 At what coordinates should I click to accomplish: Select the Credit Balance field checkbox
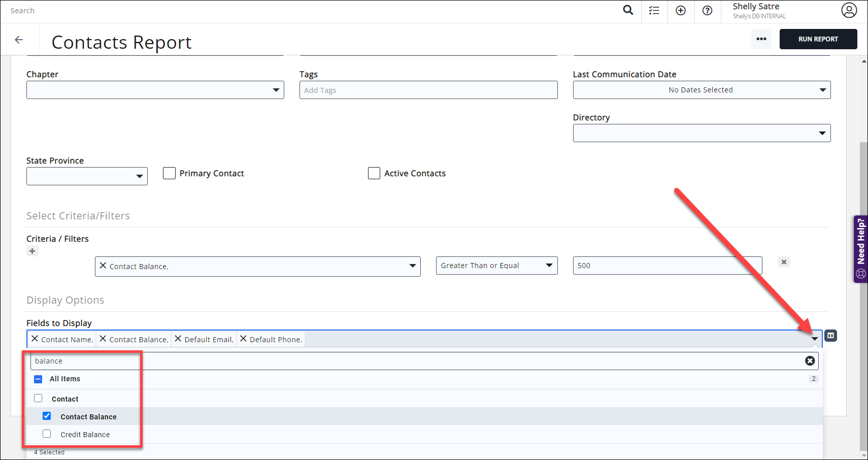[47, 434]
